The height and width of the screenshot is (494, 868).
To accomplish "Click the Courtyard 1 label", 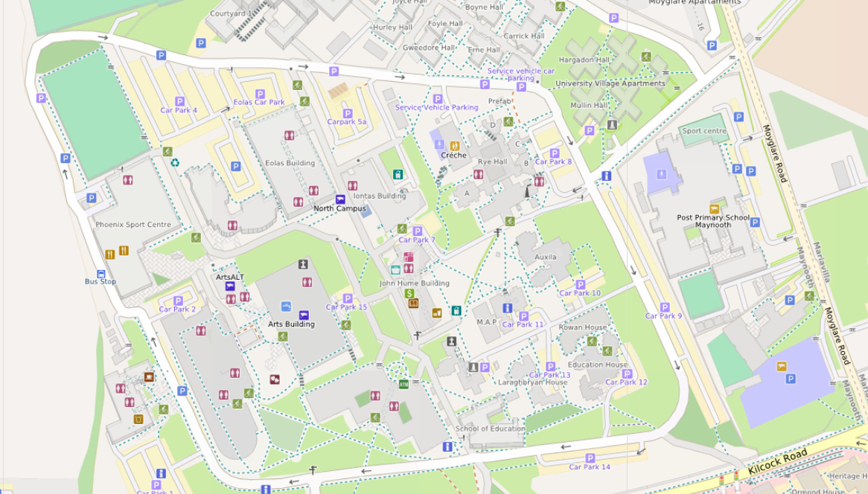I will [x=232, y=13].
